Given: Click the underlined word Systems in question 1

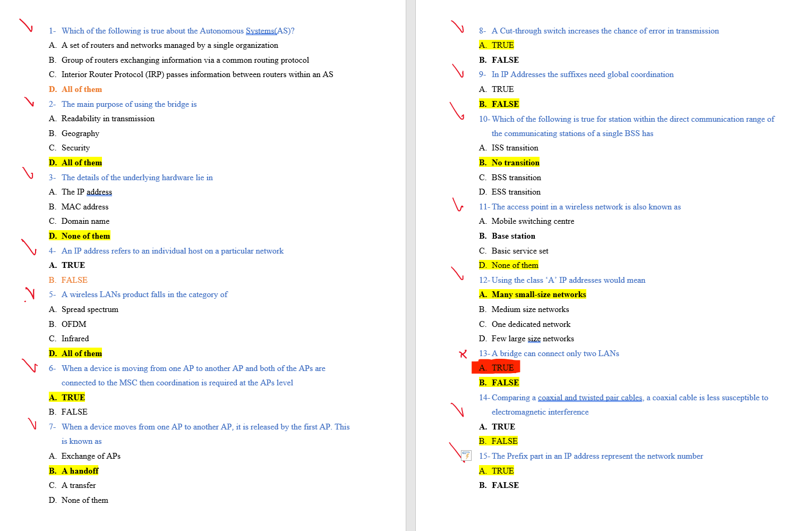Looking at the screenshot, I should [x=260, y=31].
